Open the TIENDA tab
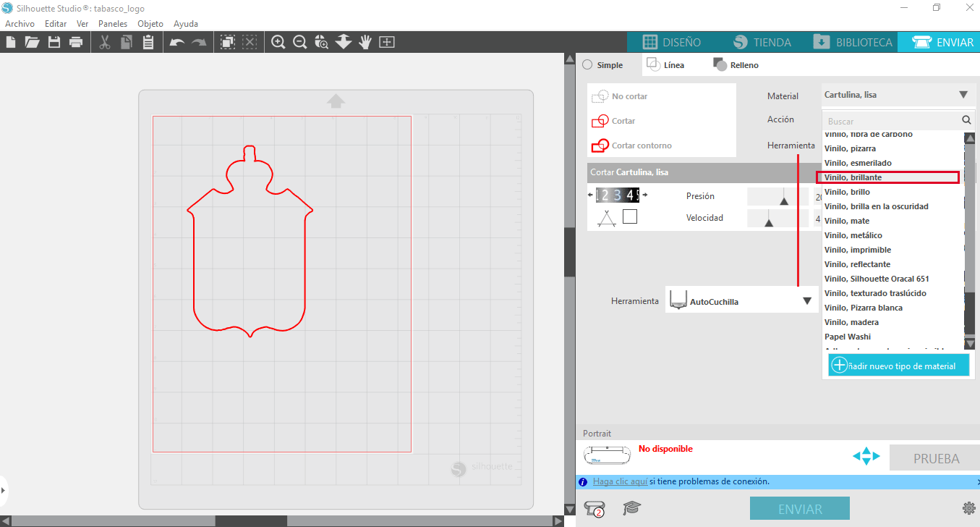980x527 pixels. 762,42
